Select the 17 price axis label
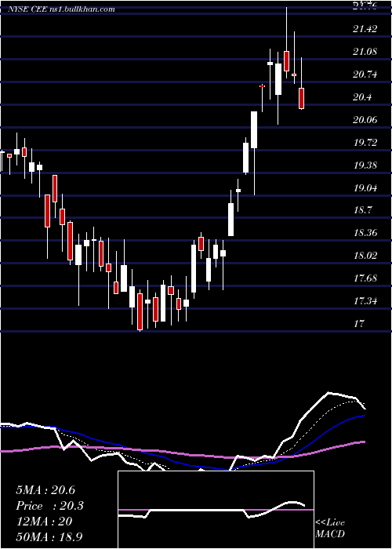This screenshot has width=392, height=549. [x=359, y=323]
